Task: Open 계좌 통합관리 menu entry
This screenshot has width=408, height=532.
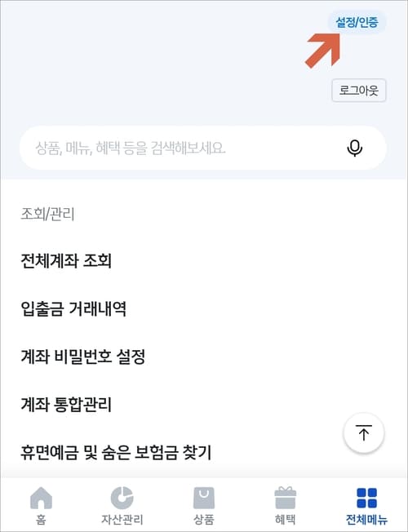Action: 66,405
